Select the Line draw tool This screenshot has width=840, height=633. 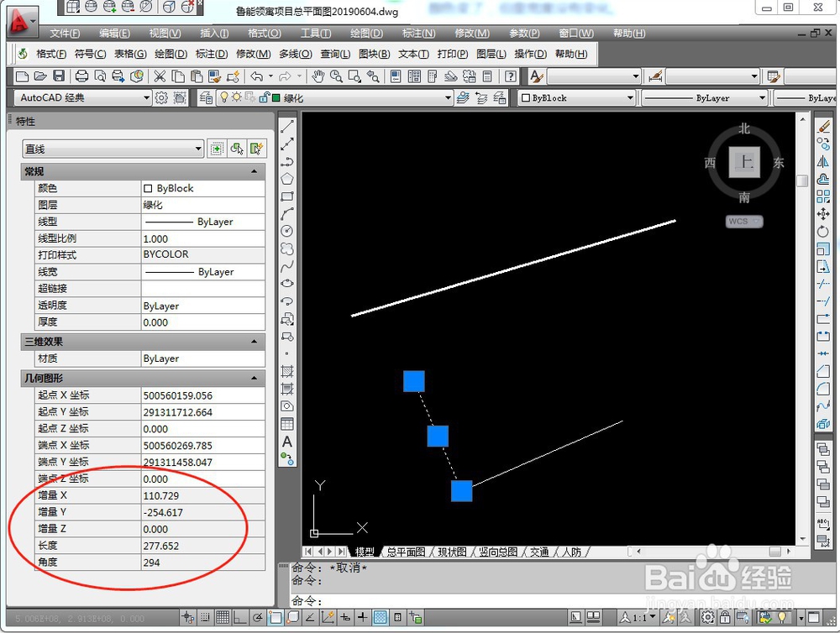click(287, 127)
